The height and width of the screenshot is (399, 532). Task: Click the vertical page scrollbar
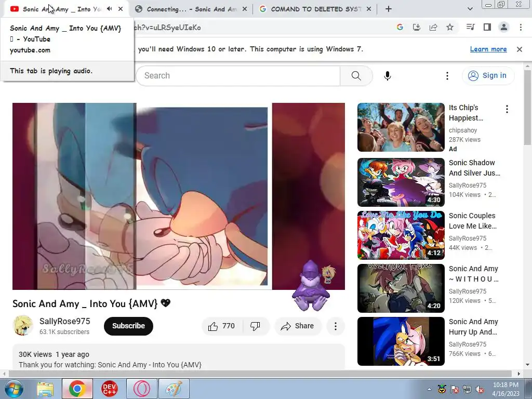[x=528, y=108]
